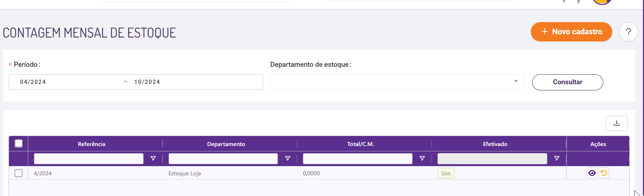Click the Estoque Loja cell

pyautogui.click(x=185, y=174)
